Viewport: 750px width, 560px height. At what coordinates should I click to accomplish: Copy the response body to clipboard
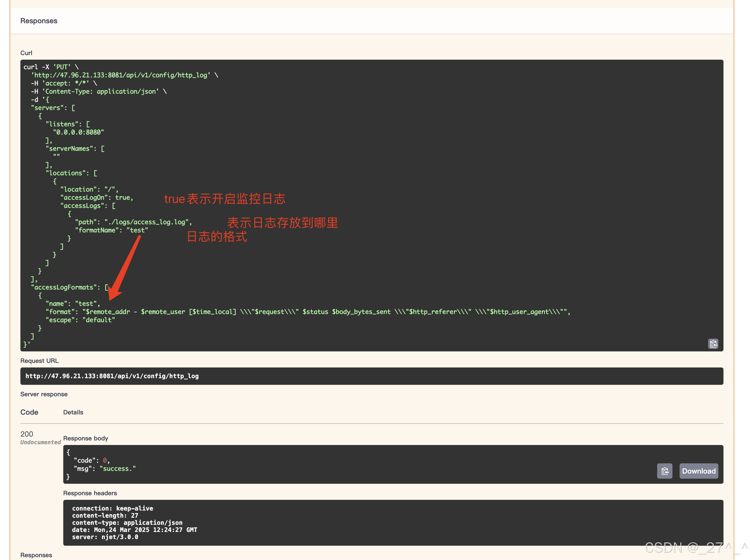[664, 471]
